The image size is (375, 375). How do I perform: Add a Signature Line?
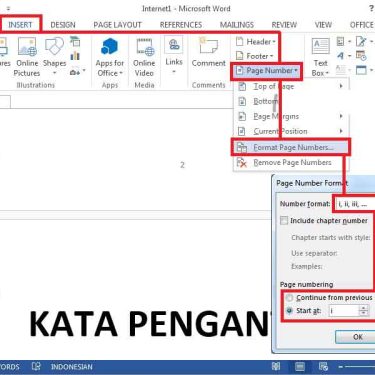(363, 42)
